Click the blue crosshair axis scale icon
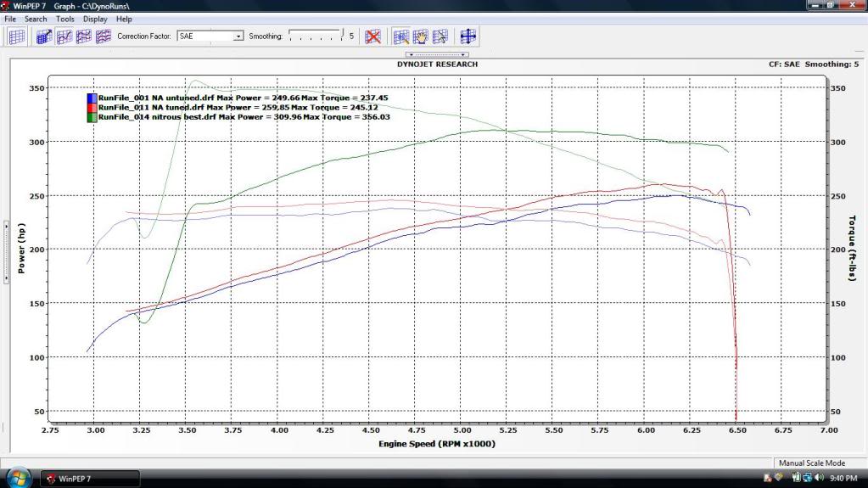Screen dimensions: 868x488 coord(468,36)
